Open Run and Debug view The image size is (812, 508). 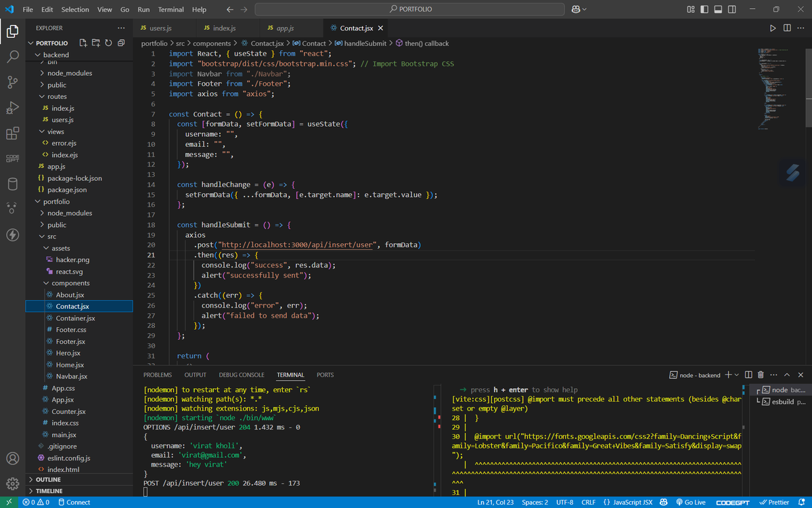(12, 108)
